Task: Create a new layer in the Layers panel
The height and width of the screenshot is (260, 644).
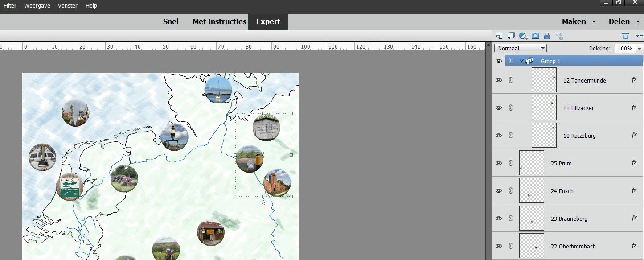Action: [500, 36]
